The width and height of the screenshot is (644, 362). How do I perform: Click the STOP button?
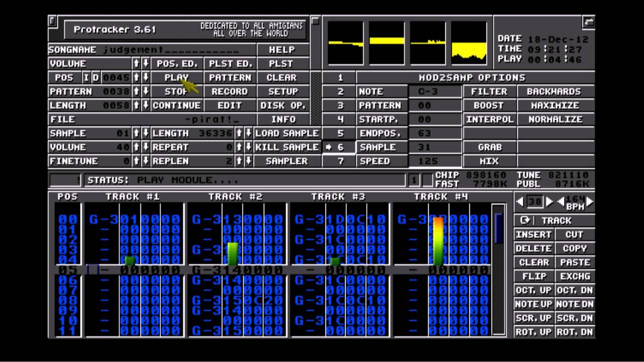point(177,92)
